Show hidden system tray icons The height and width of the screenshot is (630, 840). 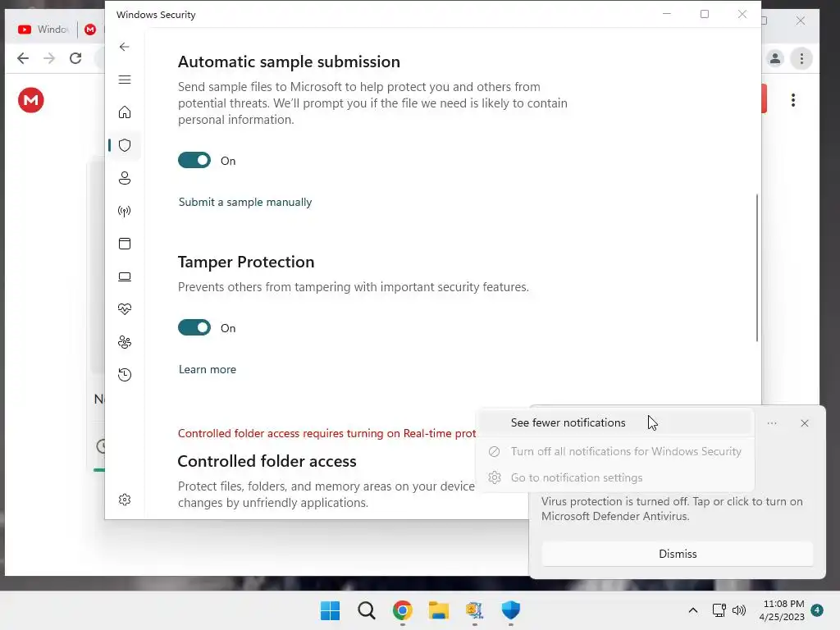[692, 610]
